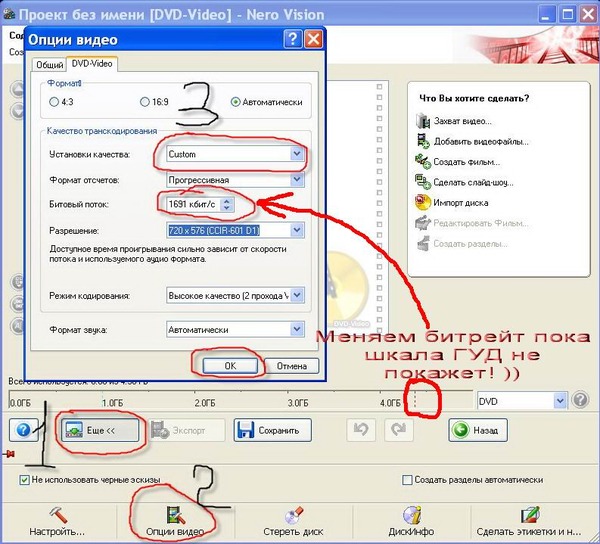Select the 16:9 format radio button
Image resolution: width=600 pixels, height=544 pixels.
coord(145,102)
